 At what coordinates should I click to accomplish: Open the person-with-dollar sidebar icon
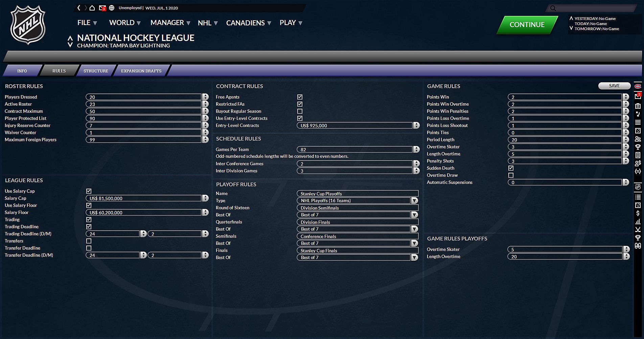pos(638,163)
